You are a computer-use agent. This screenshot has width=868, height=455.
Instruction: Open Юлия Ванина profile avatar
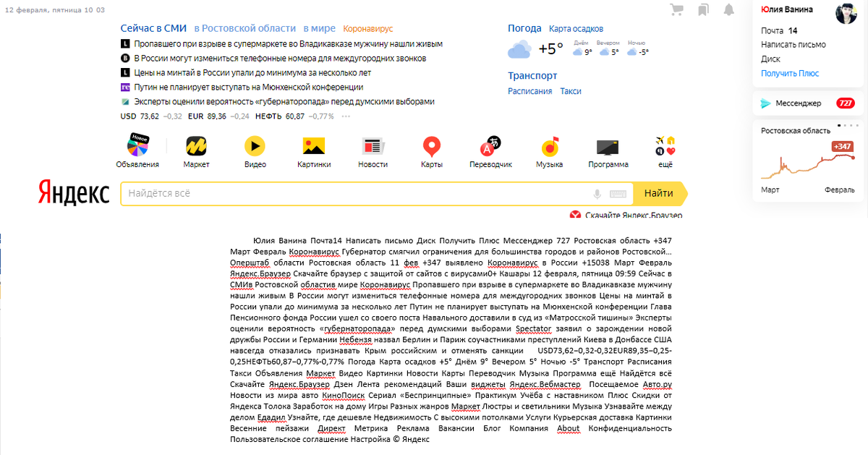(x=846, y=13)
